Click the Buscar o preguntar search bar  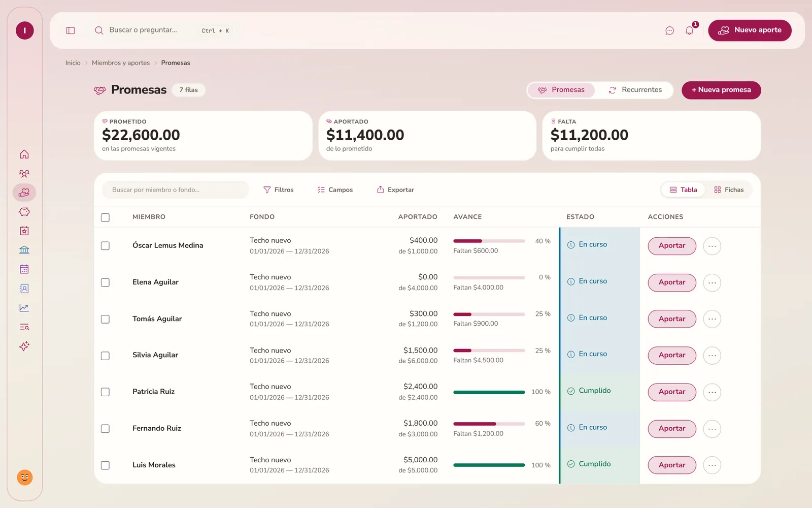click(x=163, y=30)
